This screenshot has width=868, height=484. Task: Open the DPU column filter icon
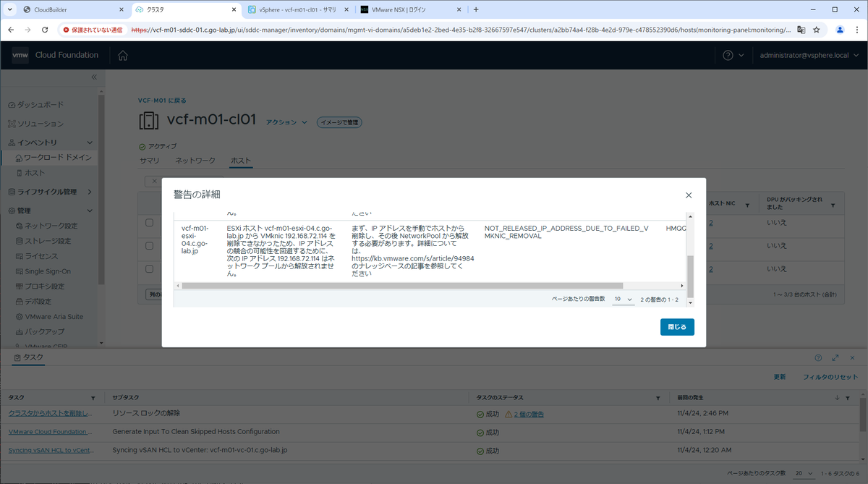click(x=833, y=206)
